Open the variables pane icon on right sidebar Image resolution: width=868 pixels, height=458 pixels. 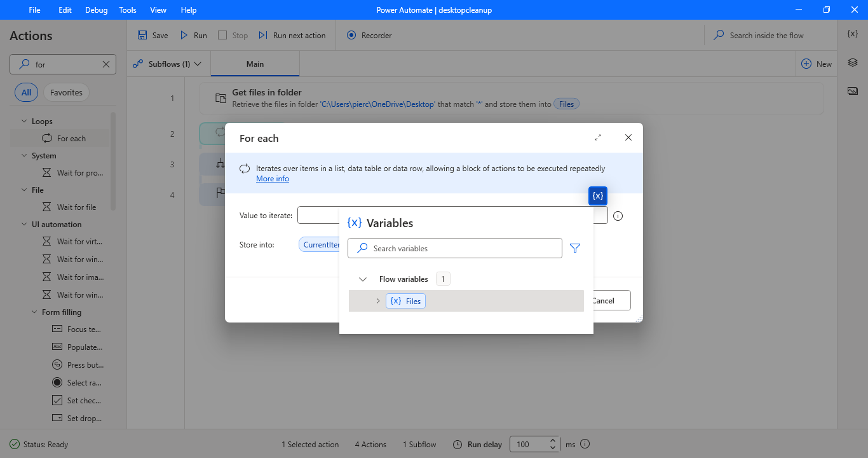[853, 34]
